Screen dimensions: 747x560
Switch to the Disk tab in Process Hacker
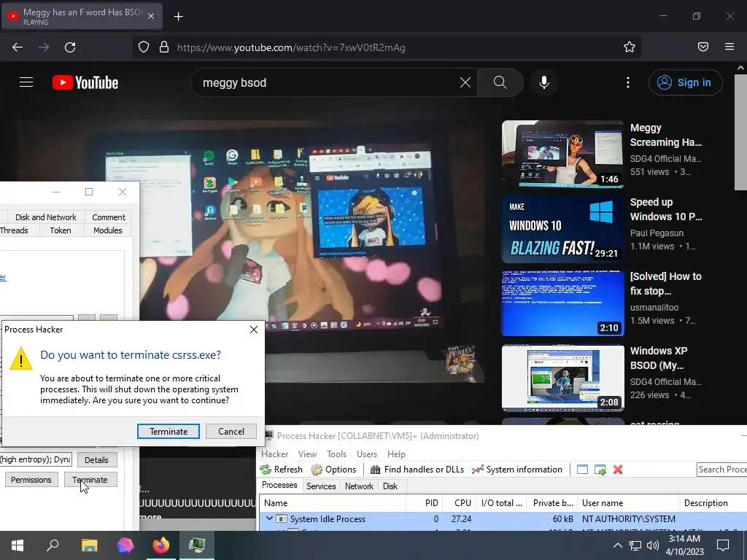point(390,486)
